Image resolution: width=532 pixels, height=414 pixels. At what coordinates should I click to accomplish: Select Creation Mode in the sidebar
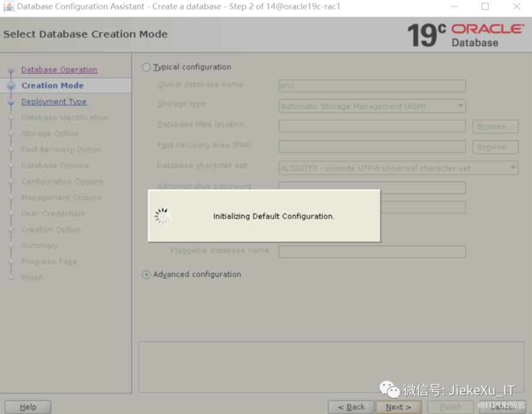(53, 85)
